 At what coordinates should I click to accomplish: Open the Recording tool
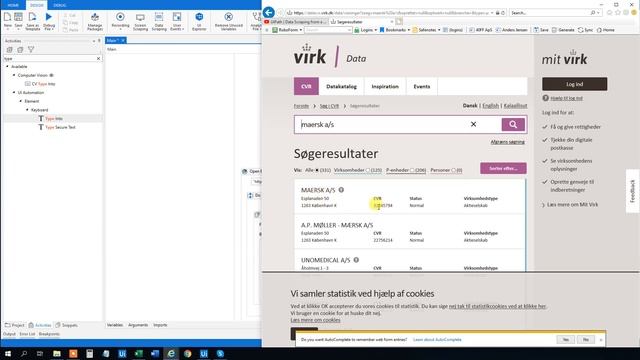tap(120, 20)
